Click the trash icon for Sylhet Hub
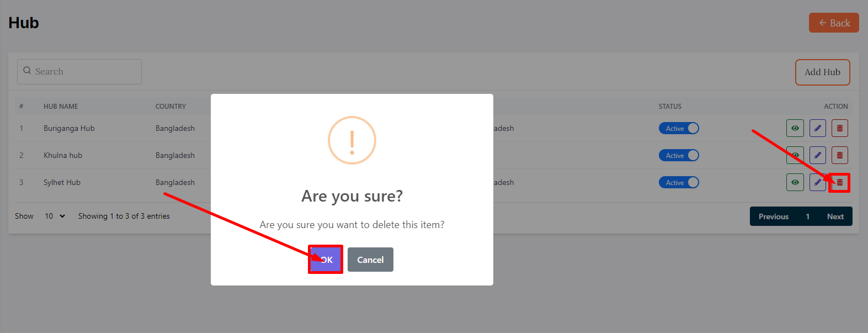The image size is (868, 333). click(839, 182)
